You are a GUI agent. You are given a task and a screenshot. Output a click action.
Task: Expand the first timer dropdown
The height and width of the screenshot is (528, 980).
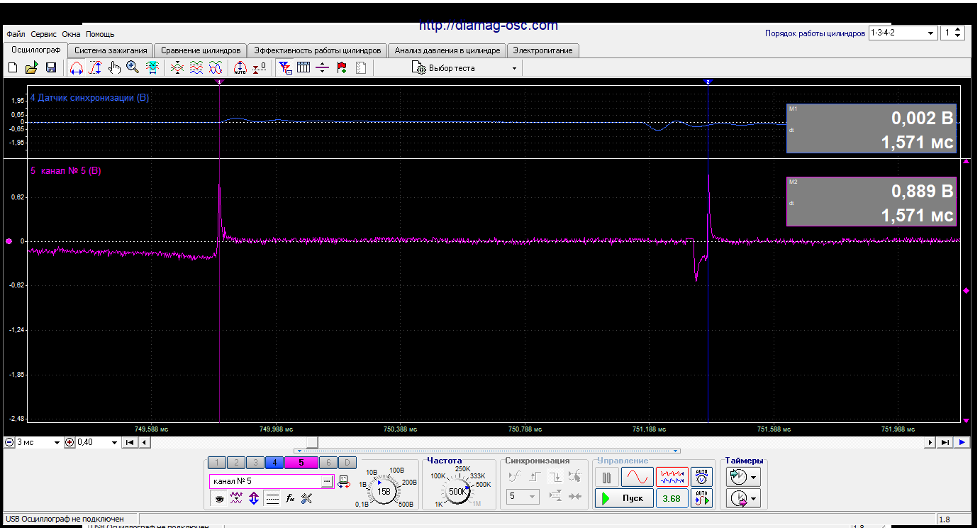click(x=754, y=477)
